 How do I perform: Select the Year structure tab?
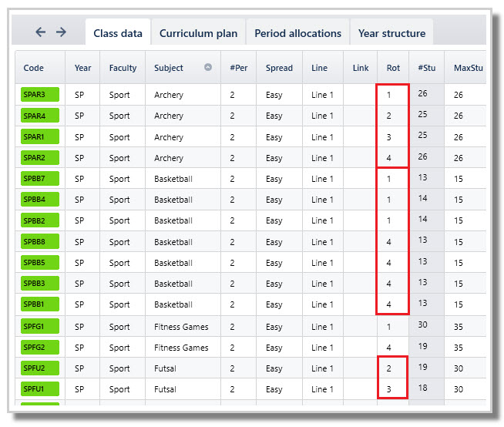[x=391, y=33]
